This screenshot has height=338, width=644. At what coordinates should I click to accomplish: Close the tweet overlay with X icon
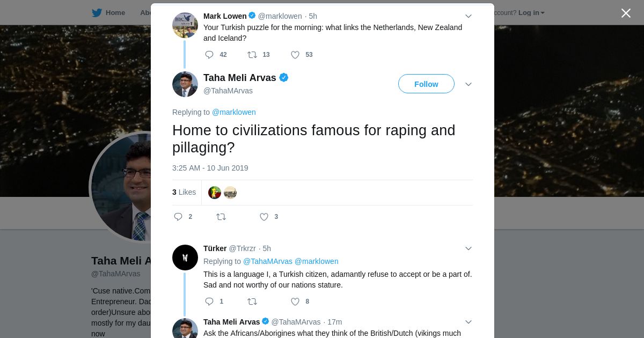click(x=626, y=13)
